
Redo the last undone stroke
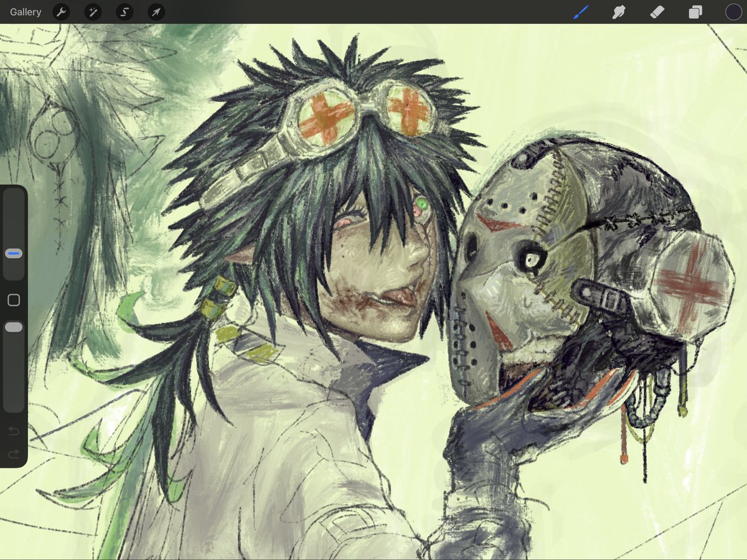click(x=14, y=454)
